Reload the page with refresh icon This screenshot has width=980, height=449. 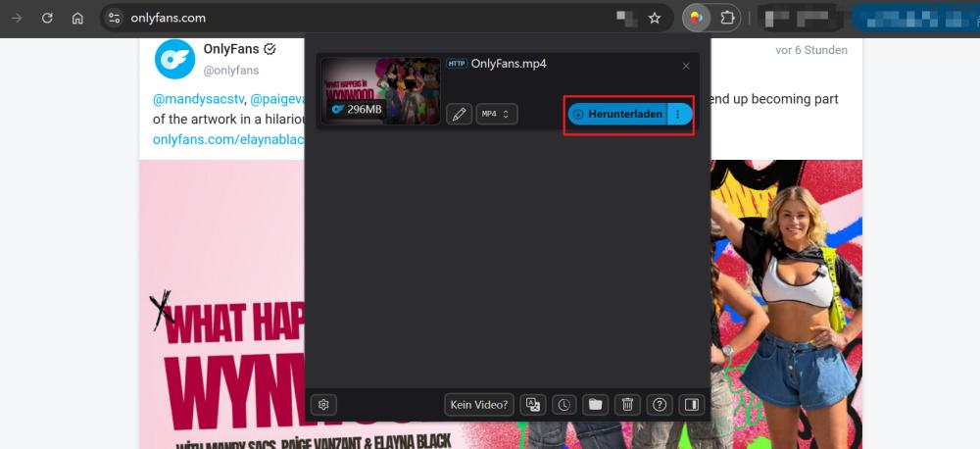[x=47, y=18]
